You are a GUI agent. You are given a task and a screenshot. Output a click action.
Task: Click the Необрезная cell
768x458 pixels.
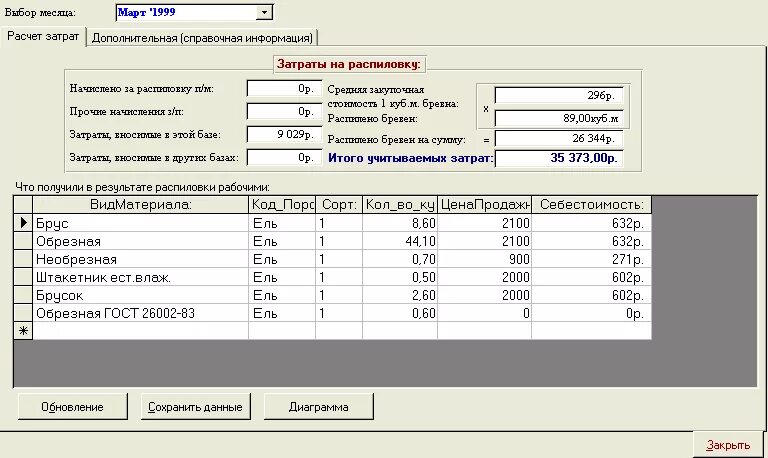pos(141,259)
